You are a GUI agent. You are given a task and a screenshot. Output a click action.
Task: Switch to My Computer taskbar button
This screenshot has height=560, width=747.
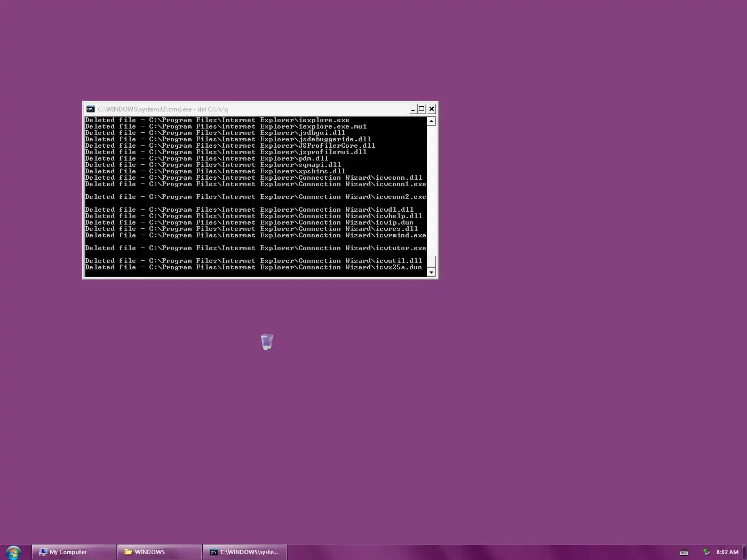(x=74, y=552)
